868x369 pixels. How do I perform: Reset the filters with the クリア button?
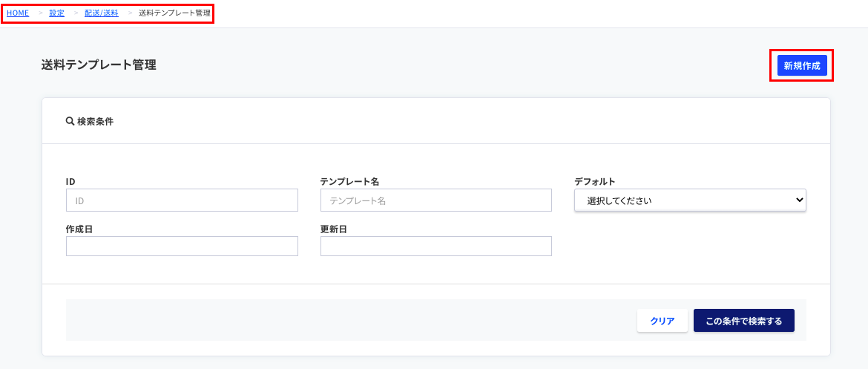662,321
